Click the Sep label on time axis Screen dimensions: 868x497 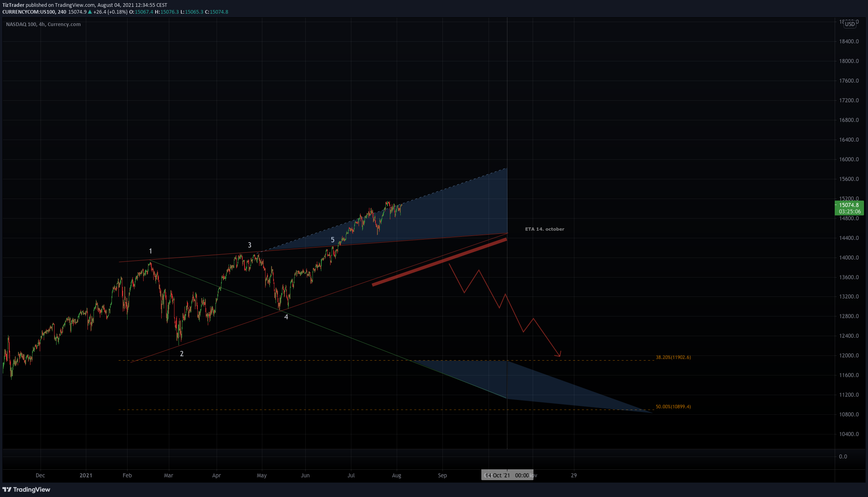point(442,475)
